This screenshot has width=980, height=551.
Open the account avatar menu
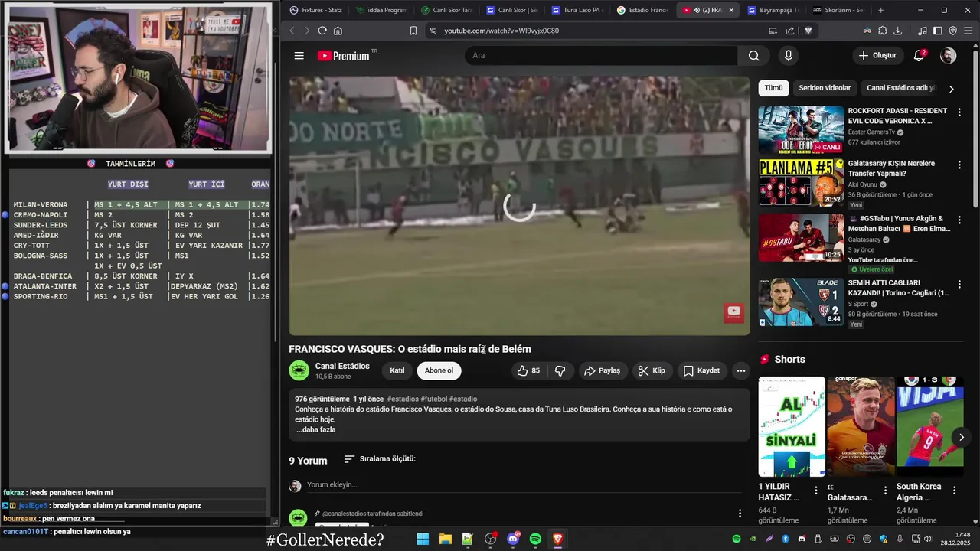tap(948, 56)
